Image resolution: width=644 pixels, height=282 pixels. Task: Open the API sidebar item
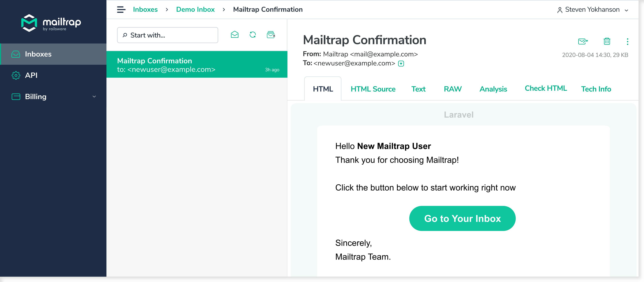53,75
